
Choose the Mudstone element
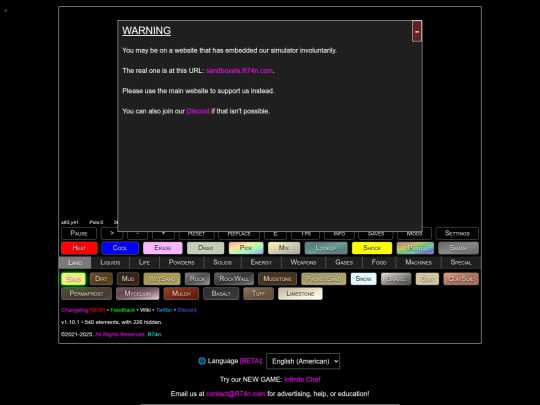(277, 279)
